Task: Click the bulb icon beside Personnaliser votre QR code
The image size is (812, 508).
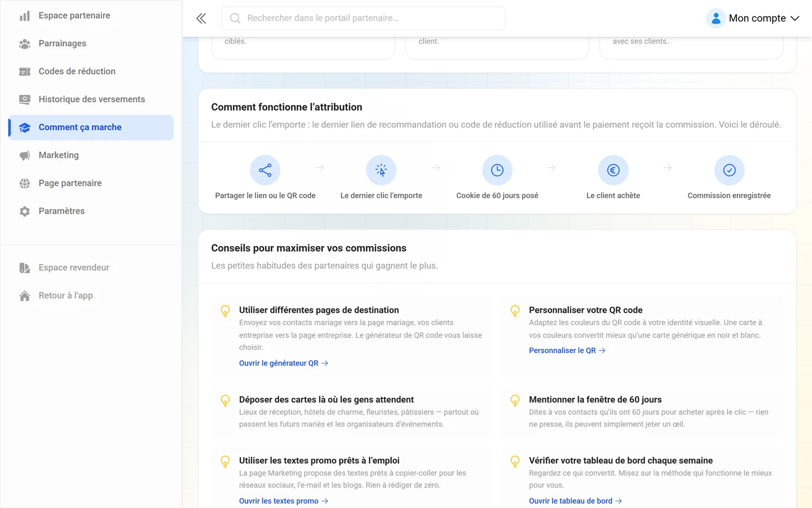Action: [515, 311]
